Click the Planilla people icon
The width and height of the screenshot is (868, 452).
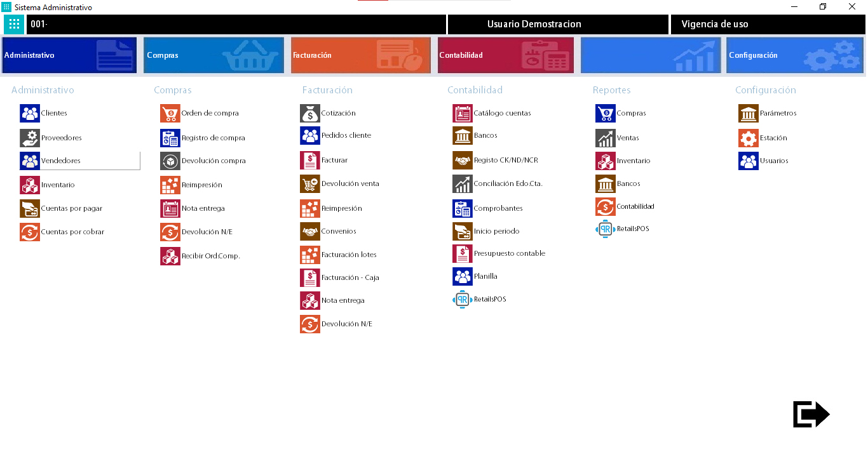coord(462,276)
